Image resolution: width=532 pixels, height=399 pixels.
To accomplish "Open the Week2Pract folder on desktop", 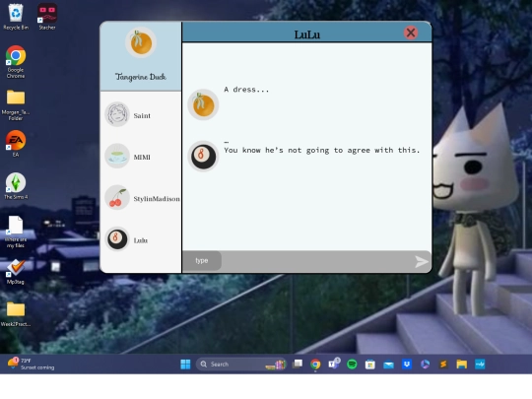I will [x=16, y=314].
